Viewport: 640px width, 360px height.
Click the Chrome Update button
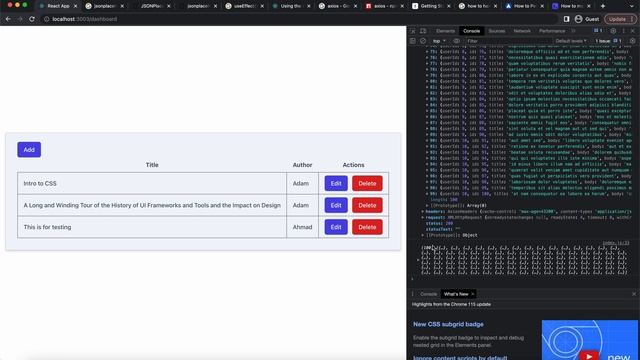(x=620, y=19)
